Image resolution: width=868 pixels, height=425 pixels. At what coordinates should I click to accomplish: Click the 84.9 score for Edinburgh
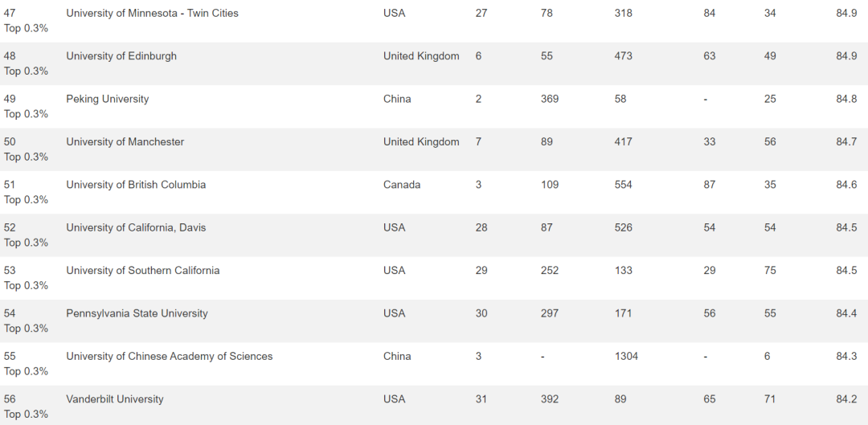click(846, 56)
